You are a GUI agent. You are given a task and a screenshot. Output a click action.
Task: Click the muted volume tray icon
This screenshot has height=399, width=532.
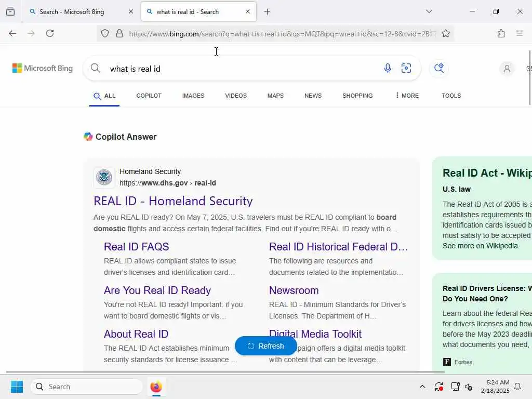tap(469, 387)
